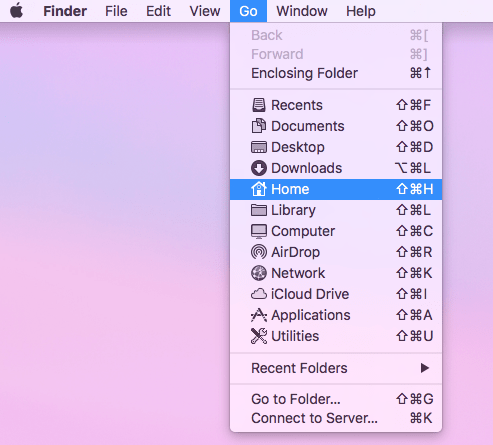The width and height of the screenshot is (493, 445).
Task: Click the Recents stack icon
Action: pyautogui.click(x=259, y=105)
